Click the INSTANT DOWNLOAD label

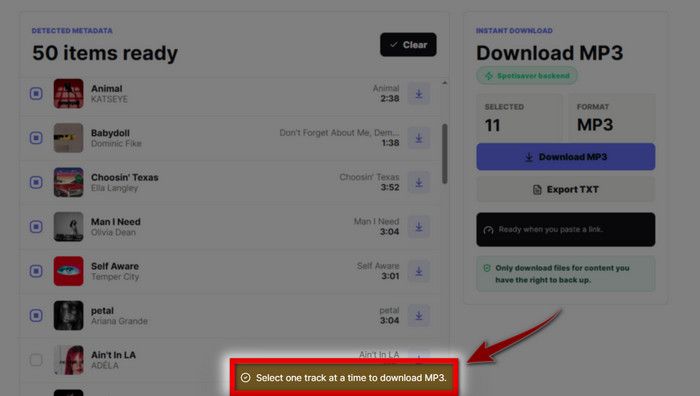pos(514,31)
